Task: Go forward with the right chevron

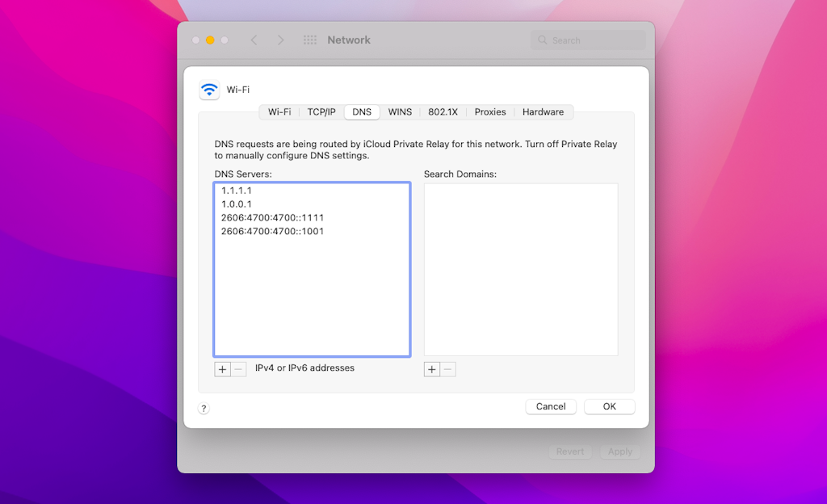Action: click(280, 40)
